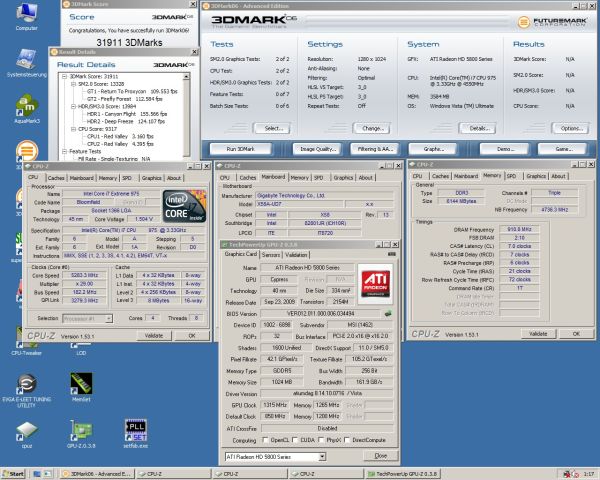Viewport: 600px width, 480px height.
Task: Click Change... button under Settings
Action: pyautogui.click(x=373, y=128)
